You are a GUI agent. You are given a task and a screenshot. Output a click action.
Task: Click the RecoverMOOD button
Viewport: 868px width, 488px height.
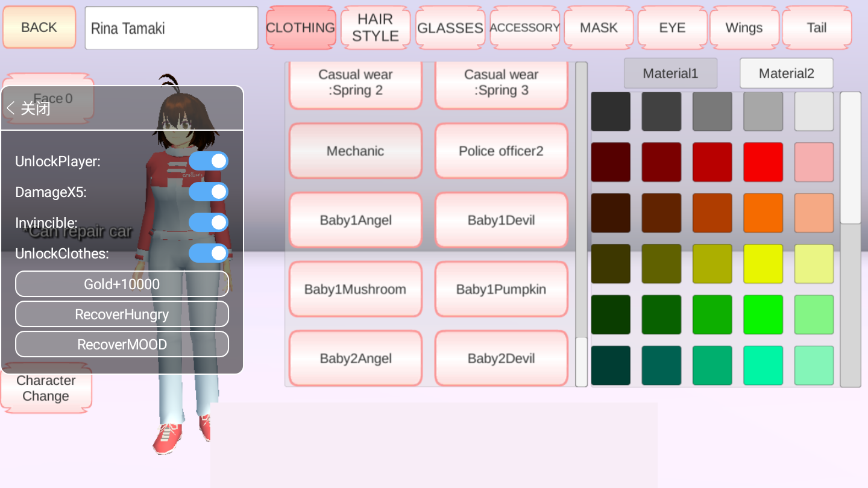[x=122, y=344]
